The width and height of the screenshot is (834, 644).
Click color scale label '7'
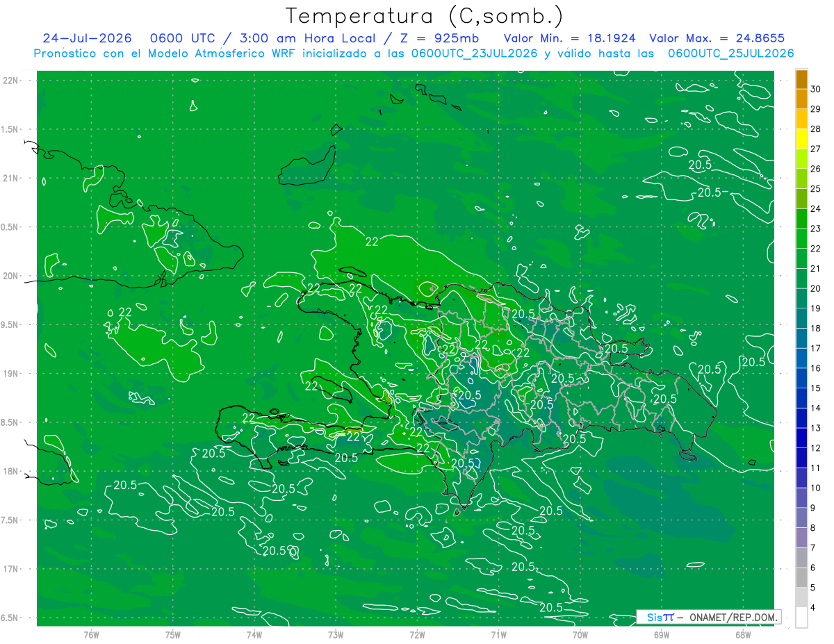coord(814,548)
